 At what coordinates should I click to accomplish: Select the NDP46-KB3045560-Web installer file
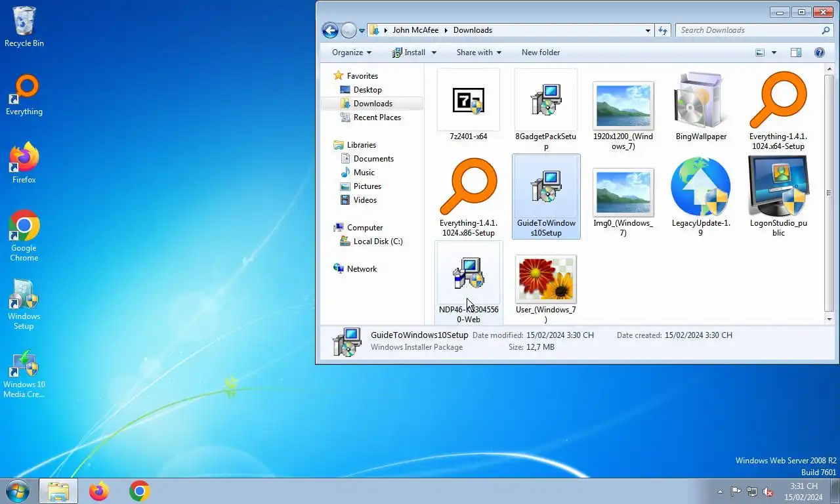pos(469,283)
